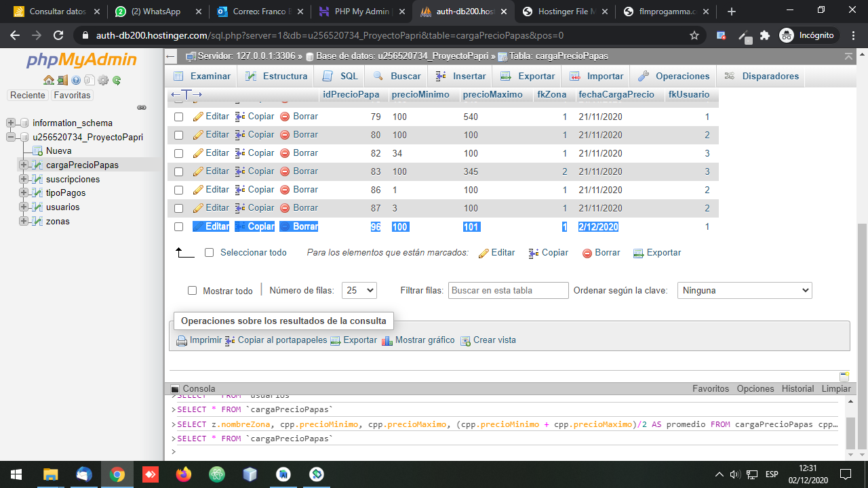Click the Exportar icon in query results operations

pos(336,341)
